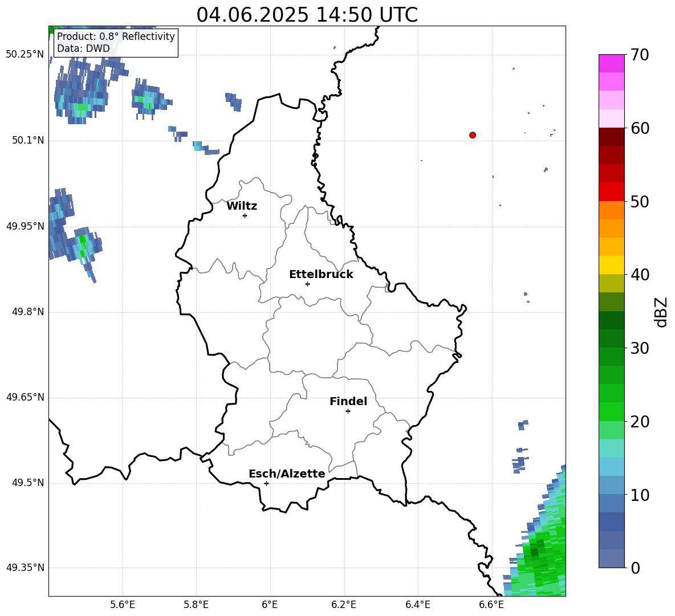Click the Ettelbruck city label
Viewport: 675px width, 616px height.
321,275
